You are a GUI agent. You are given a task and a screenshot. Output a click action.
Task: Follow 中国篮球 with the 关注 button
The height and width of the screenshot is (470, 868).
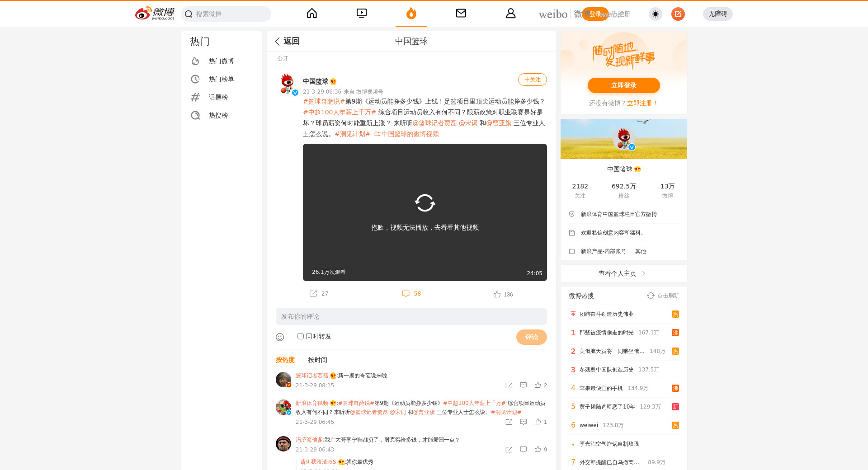click(532, 80)
